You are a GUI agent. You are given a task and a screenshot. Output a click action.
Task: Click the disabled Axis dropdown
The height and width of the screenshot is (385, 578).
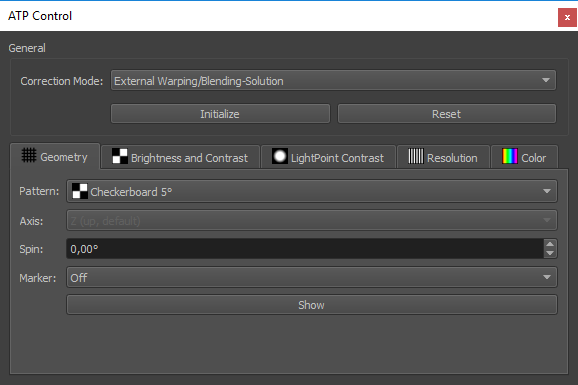click(312, 221)
